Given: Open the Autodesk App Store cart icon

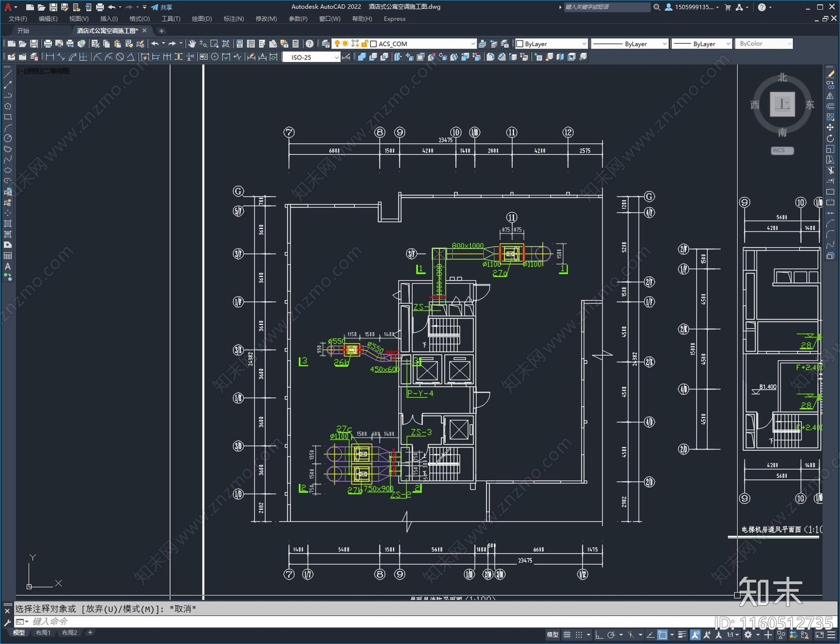Looking at the screenshot, I should coord(728,7).
